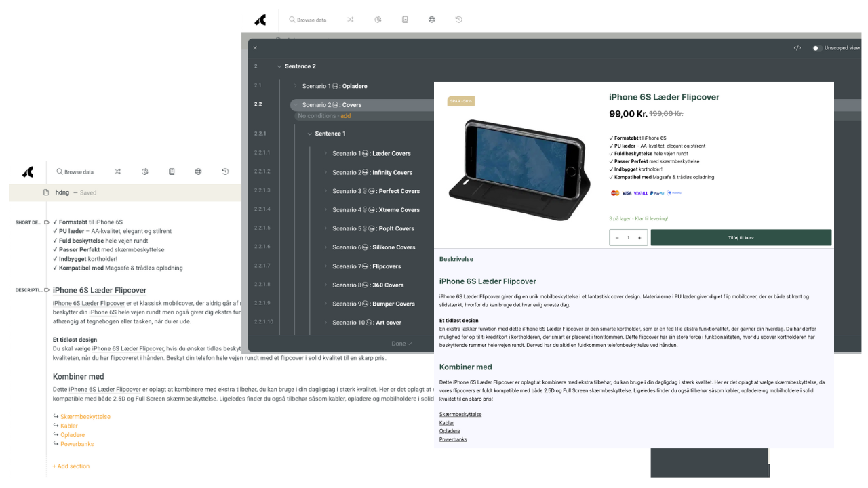This screenshot has width=868, height=488.
Task: Expand Scenario 1 Læder Covers
Action: pos(325,153)
